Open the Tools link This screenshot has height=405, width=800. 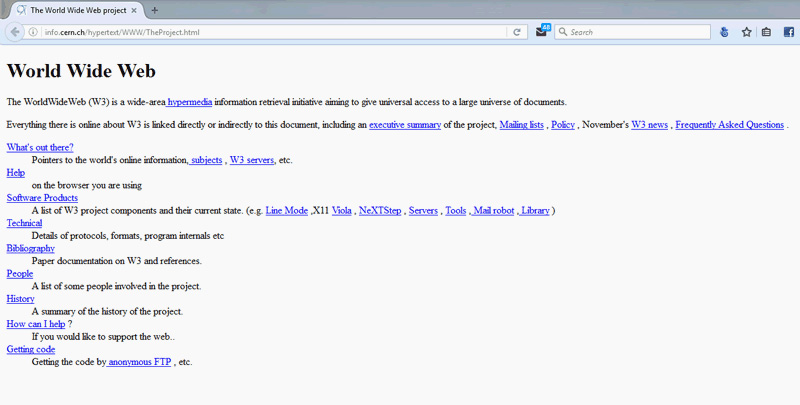[x=456, y=211]
